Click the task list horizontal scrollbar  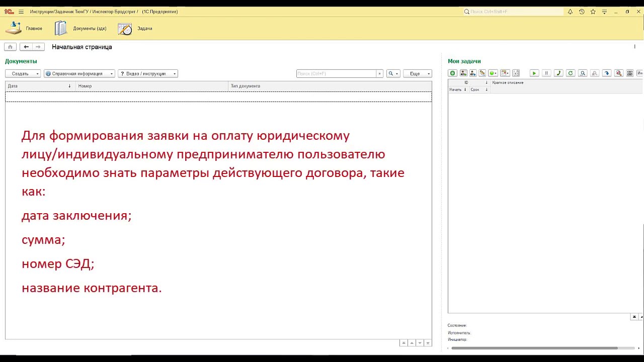[534, 348]
